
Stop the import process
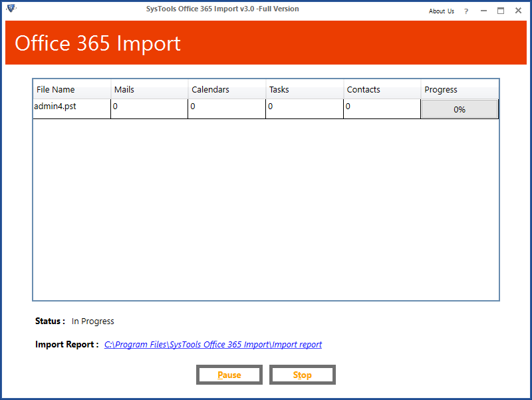303,375
